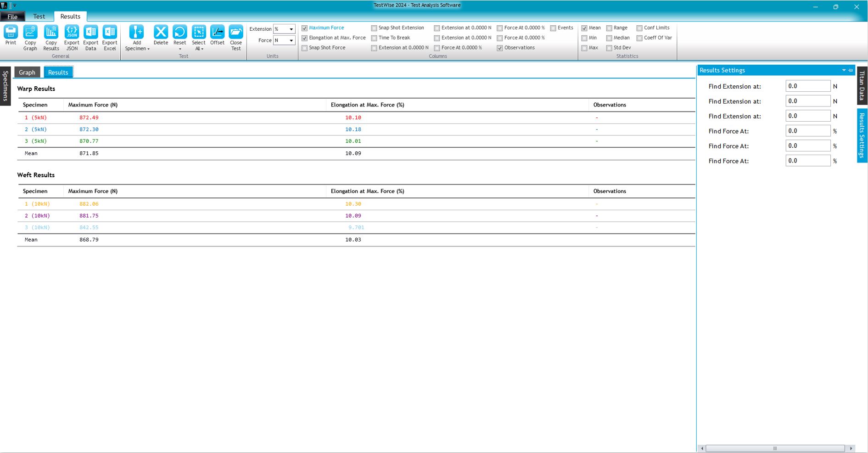868x453 pixels.
Task: Enable the Time To Break checkbox
Action: [374, 38]
